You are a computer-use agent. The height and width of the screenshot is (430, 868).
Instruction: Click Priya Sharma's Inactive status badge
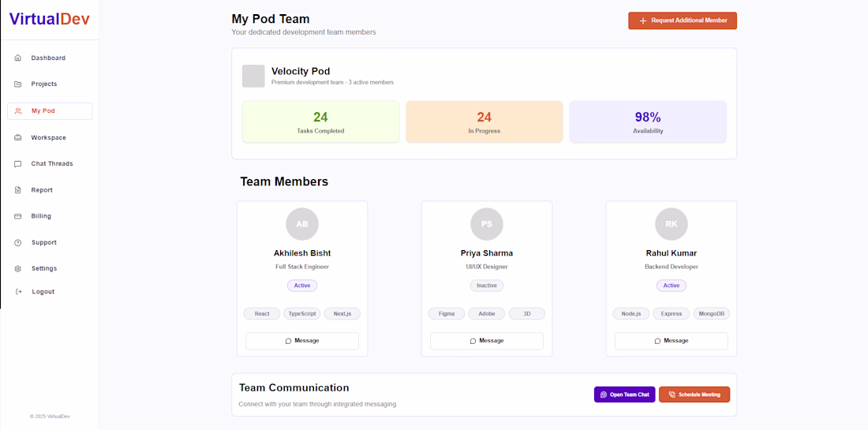point(487,286)
